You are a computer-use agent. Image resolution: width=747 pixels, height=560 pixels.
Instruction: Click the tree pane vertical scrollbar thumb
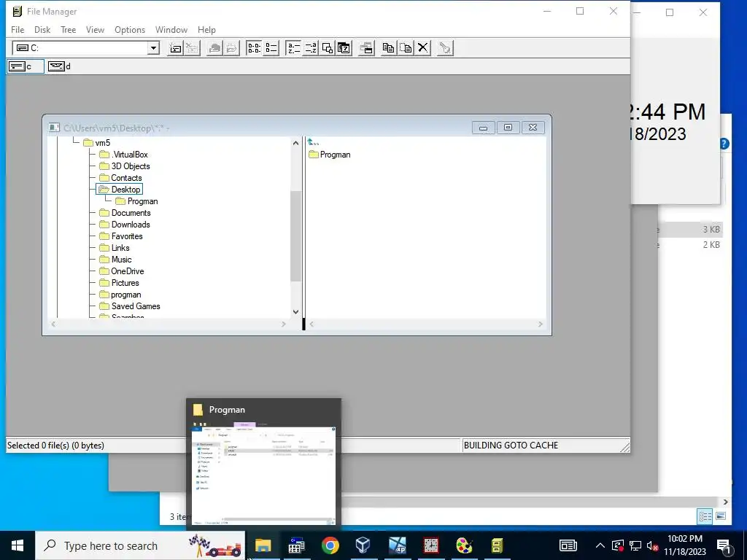click(x=295, y=236)
